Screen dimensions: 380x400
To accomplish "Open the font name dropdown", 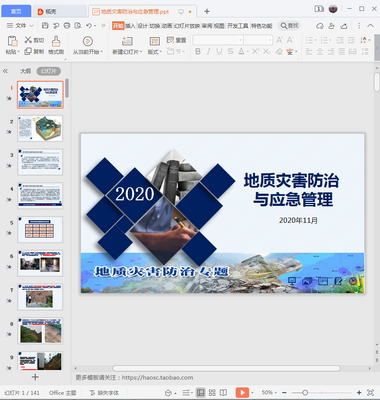I will click(240, 40).
